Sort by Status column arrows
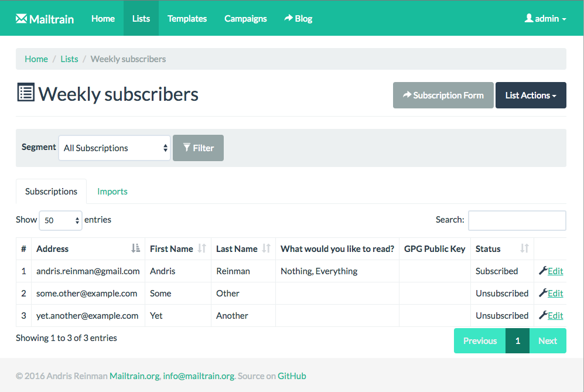 point(524,248)
